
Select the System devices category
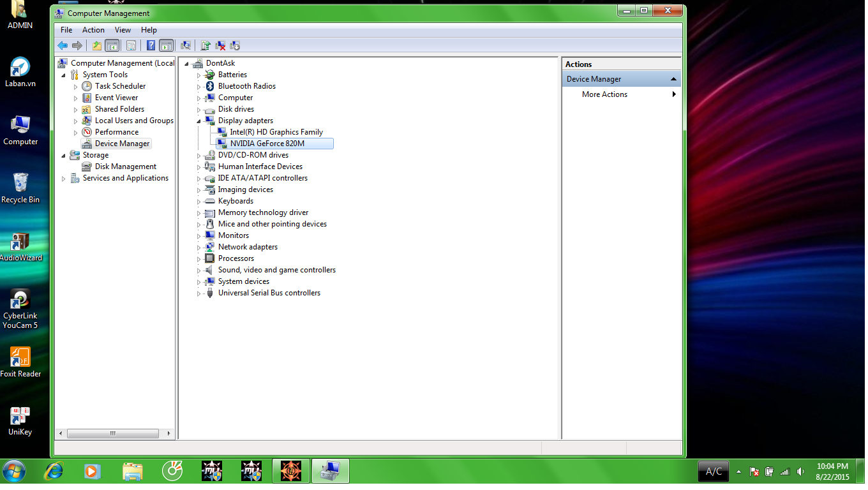244,281
